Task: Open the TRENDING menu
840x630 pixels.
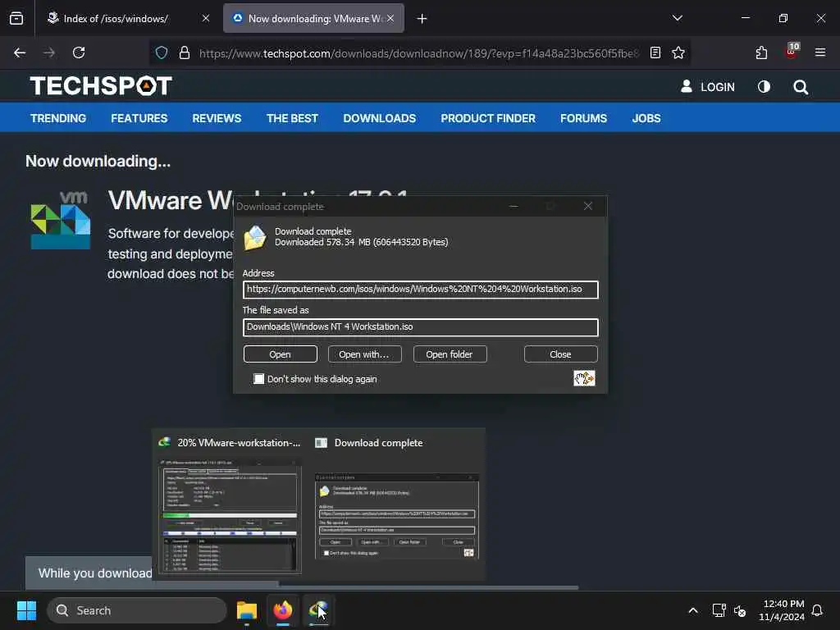Action: click(x=58, y=118)
